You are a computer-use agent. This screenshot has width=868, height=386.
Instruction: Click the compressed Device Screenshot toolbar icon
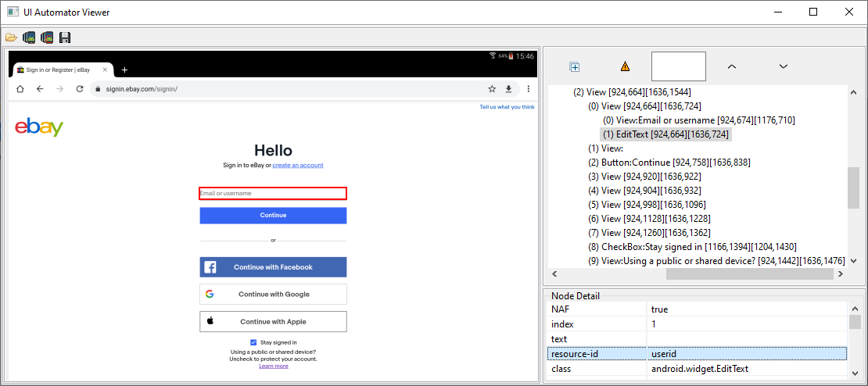point(47,38)
